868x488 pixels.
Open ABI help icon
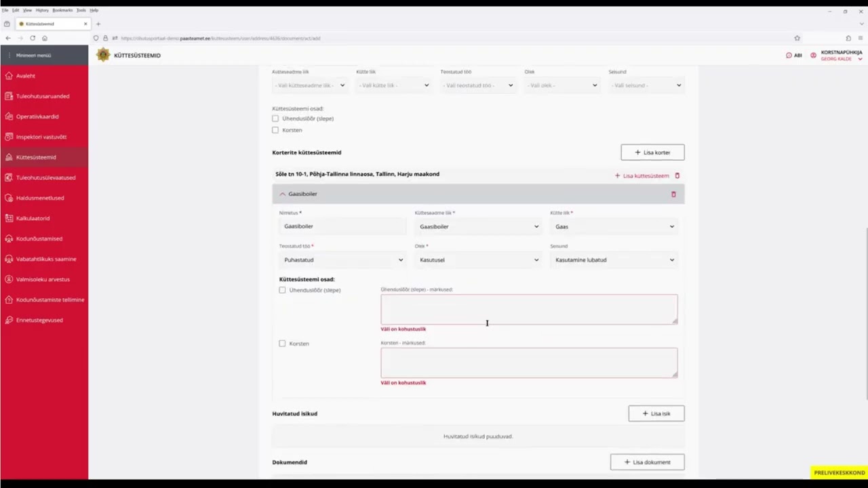tap(789, 56)
